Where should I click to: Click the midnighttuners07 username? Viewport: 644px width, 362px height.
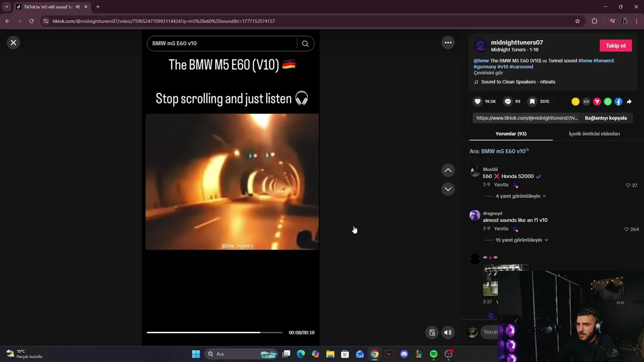pyautogui.click(x=517, y=43)
